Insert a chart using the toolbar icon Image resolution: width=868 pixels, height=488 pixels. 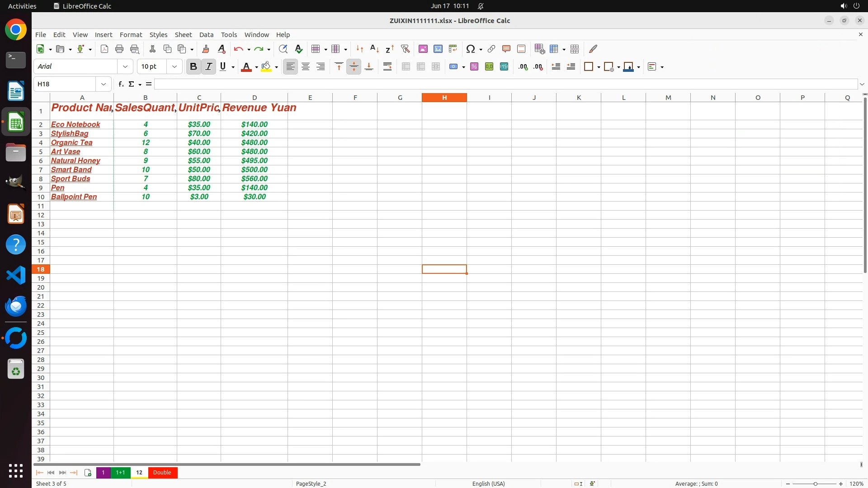pos(438,49)
